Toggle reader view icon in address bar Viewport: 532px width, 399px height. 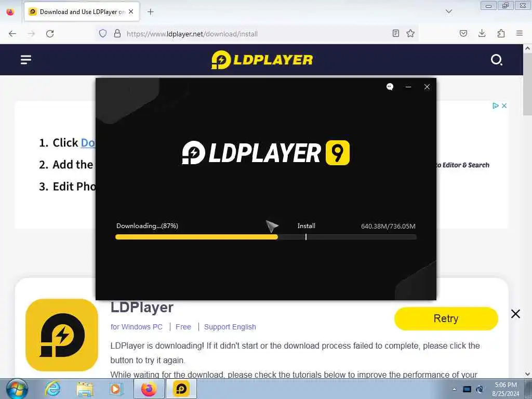pyautogui.click(x=395, y=33)
